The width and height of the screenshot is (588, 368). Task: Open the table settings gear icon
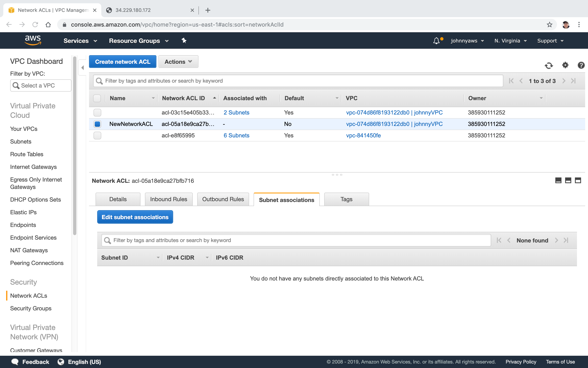565,65
